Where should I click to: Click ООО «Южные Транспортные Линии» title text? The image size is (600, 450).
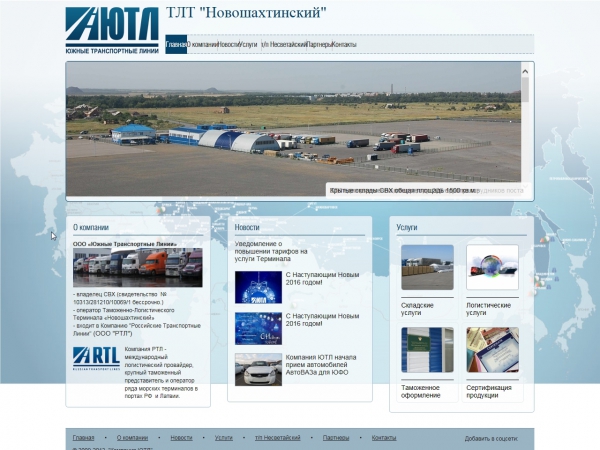[125, 244]
